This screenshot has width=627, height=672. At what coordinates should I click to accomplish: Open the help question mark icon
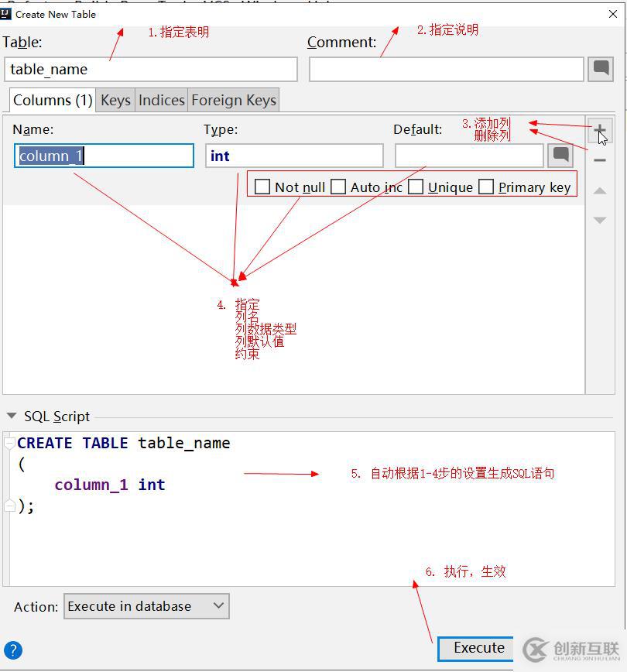point(13,650)
